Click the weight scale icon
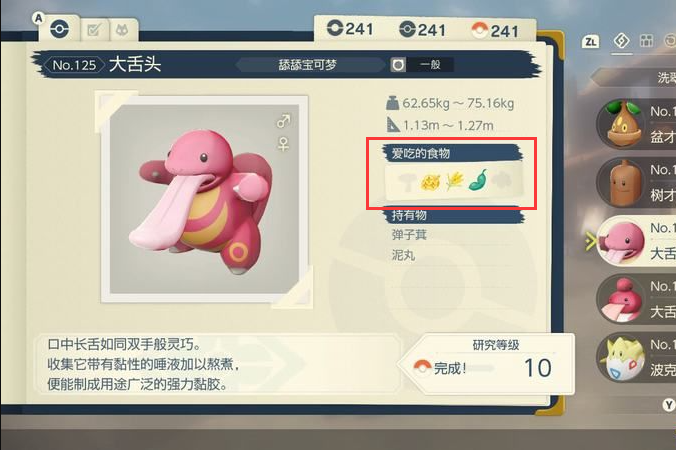The image size is (676, 450). 392,103
